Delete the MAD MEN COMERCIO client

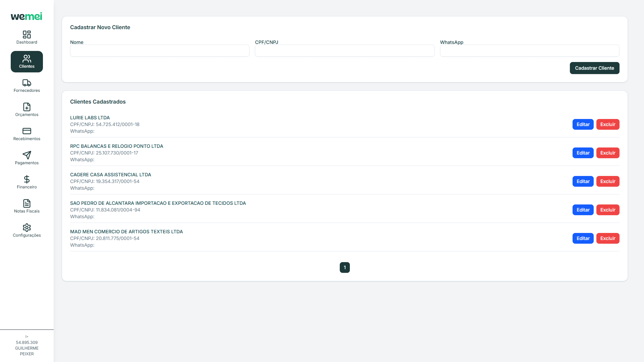point(607,238)
